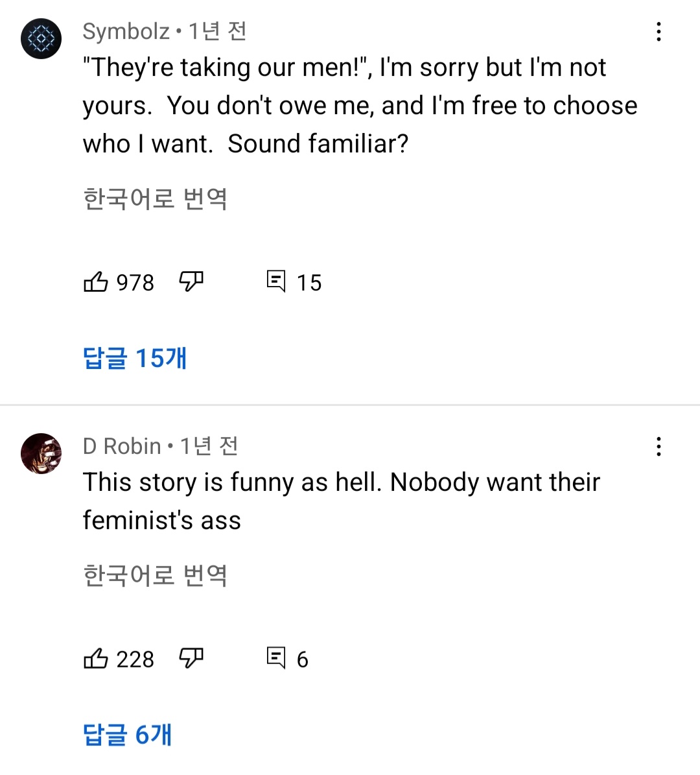700x775 pixels.
Task: Open three-dot menu for Symbolz comment
Action: tap(659, 32)
